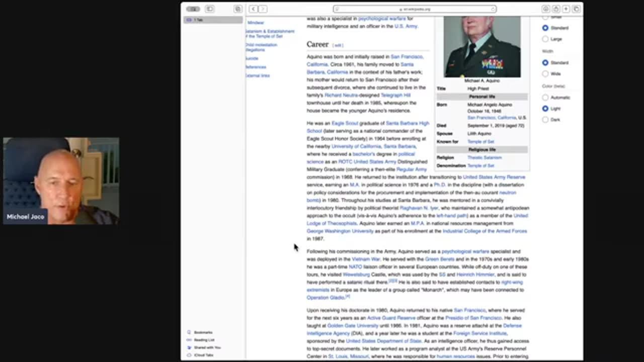Open the Regular Army link
The image size is (644, 362).
(x=411, y=169)
